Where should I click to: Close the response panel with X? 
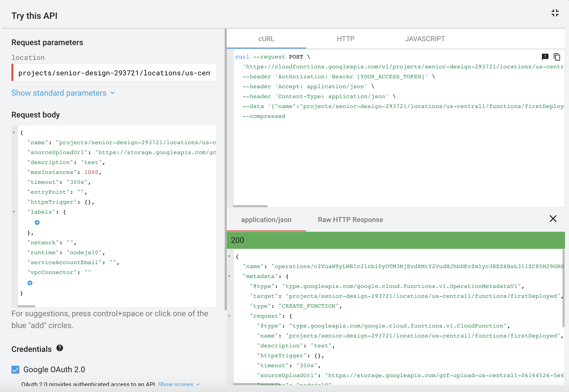pos(553,219)
